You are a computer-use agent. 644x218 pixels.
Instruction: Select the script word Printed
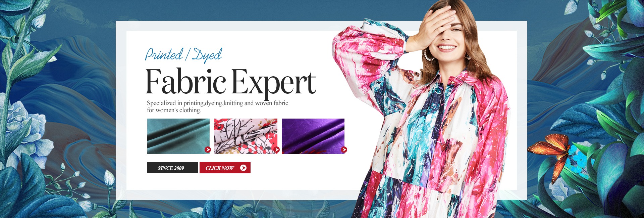tap(164, 54)
